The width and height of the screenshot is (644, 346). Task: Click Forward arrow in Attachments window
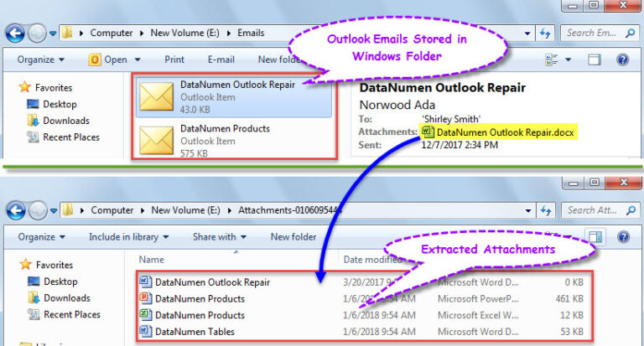click(x=39, y=210)
